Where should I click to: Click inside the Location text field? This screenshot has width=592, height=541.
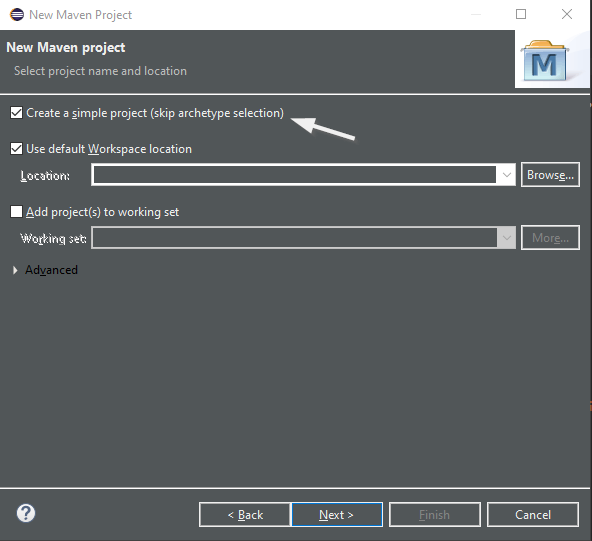(294, 175)
